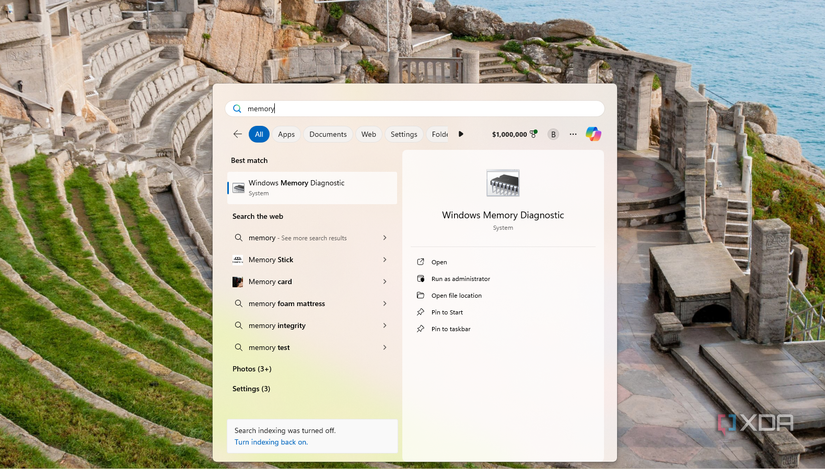Expand the memory foam mattress chevron
This screenshot has width=825, height=469.
(x=385, y=304)
